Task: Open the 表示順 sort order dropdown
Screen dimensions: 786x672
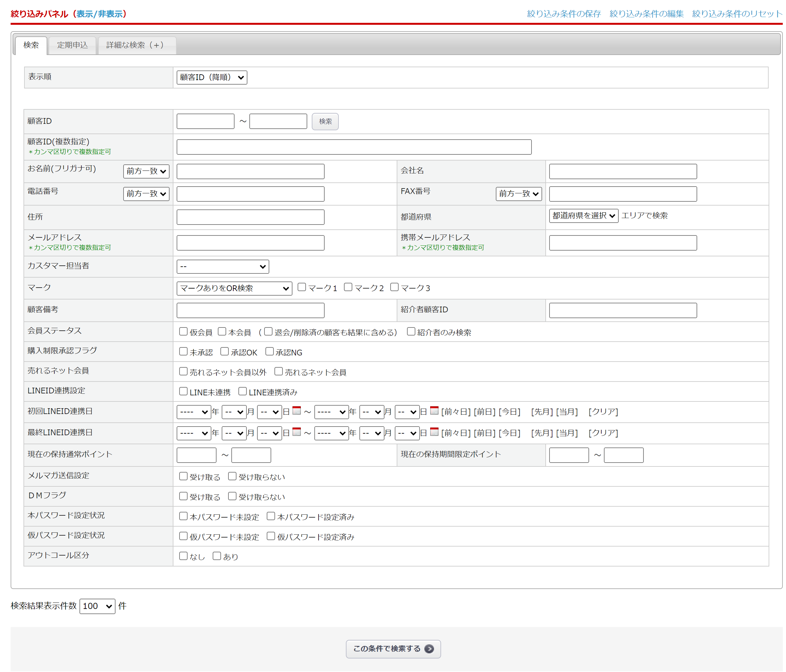Action: pos(212,77)
